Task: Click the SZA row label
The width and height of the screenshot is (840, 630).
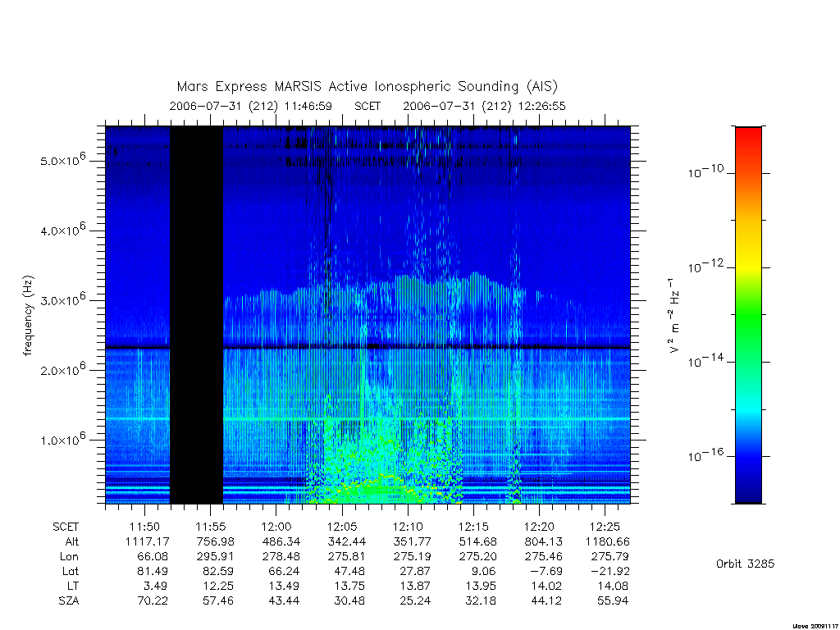Action: [69, 600]
